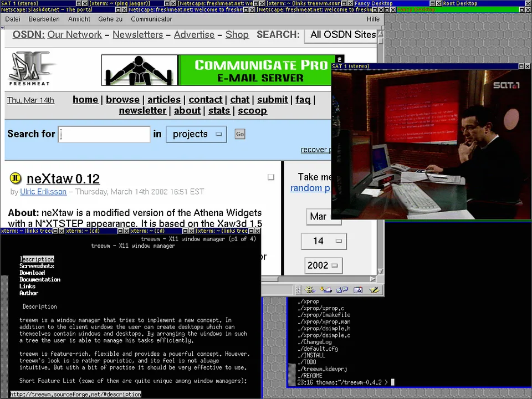The height and width of the screenshot is (399, 532).
Task: Open the browse link
Action: (123, 100)
